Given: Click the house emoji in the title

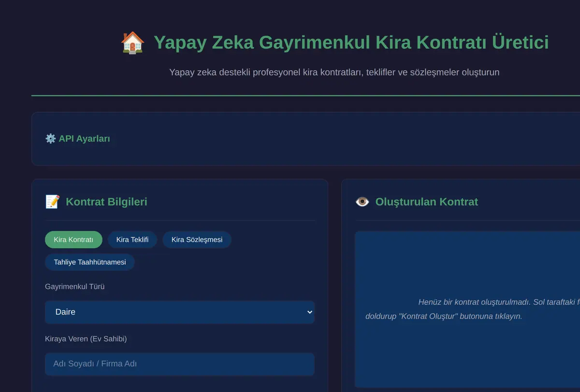Looking at the screenshot, I should (132, 43).
